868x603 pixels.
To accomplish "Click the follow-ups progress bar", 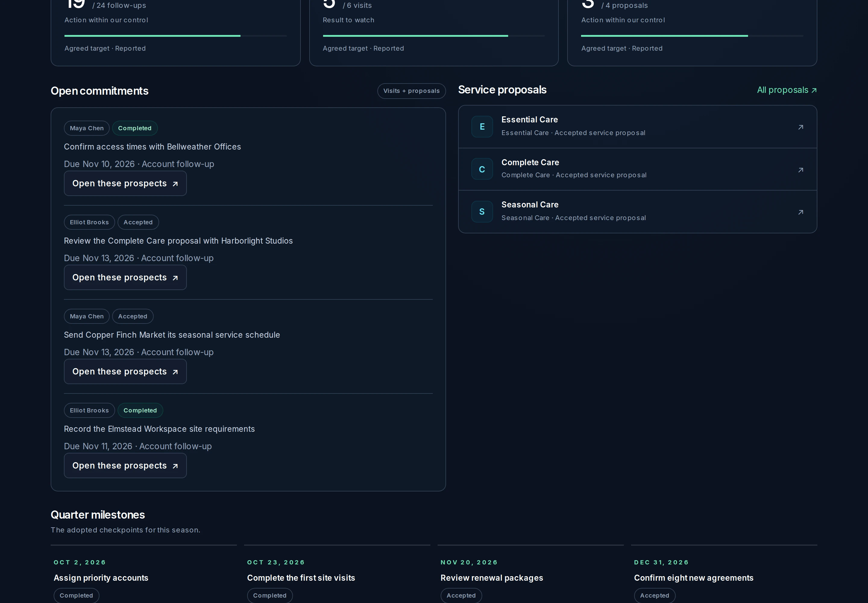I will [176, 36].
